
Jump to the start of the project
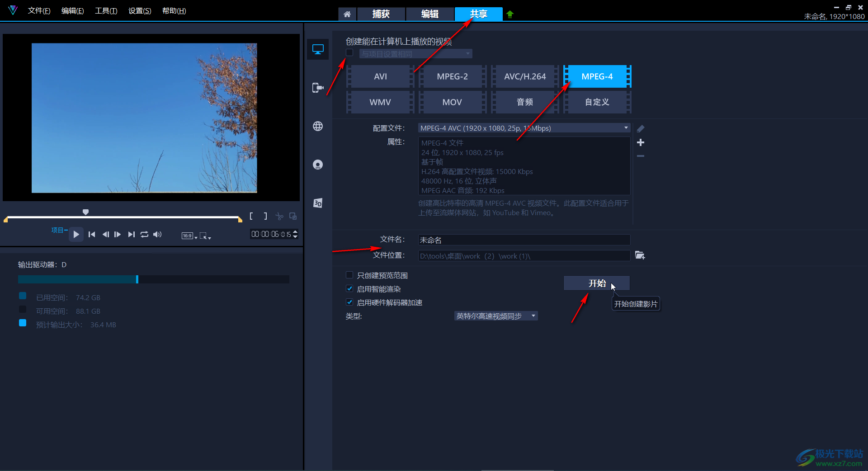(92, 234)
